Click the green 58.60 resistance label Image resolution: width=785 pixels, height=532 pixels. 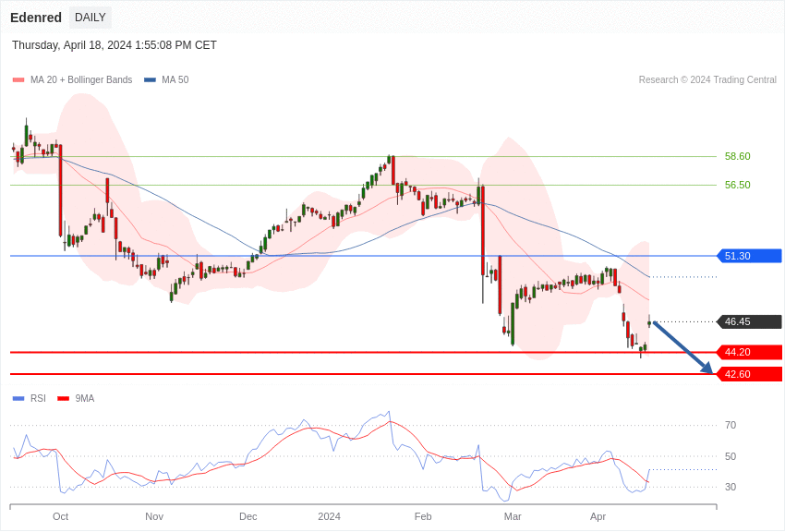(x=737, y=157)
